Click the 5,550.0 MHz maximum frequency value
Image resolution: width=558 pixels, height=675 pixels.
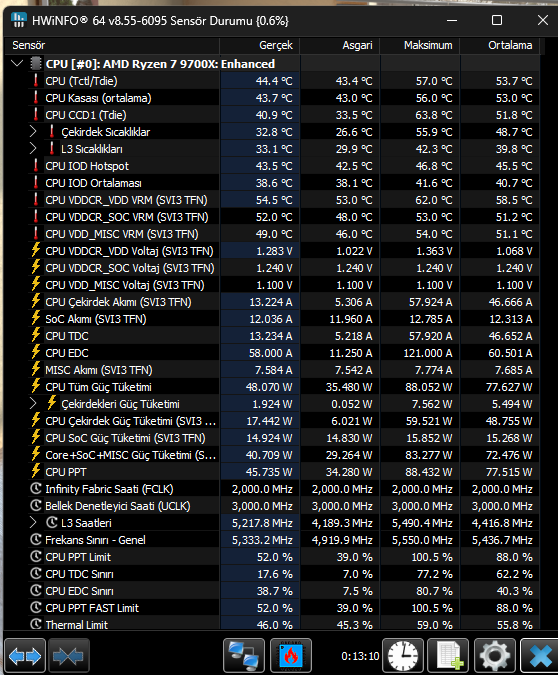point(422,540)
